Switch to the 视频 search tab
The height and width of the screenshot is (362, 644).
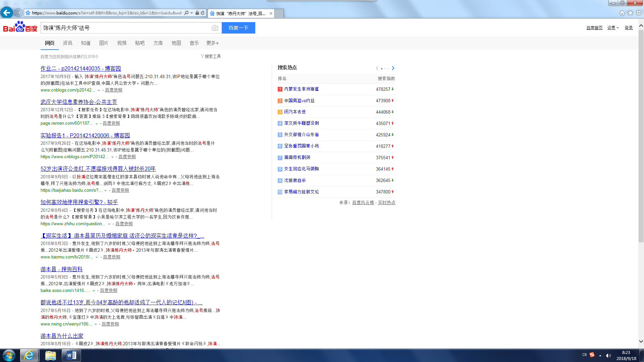(122, 43)
